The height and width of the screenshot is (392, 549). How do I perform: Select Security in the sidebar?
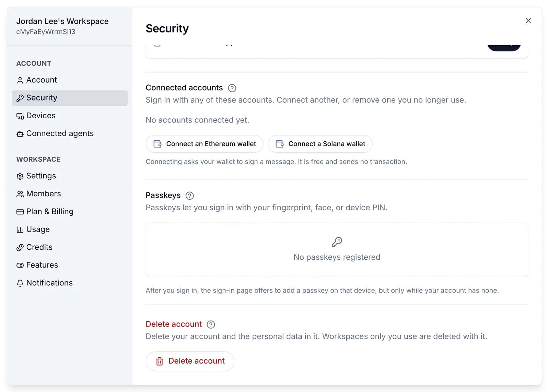click(x=70, y=98)
